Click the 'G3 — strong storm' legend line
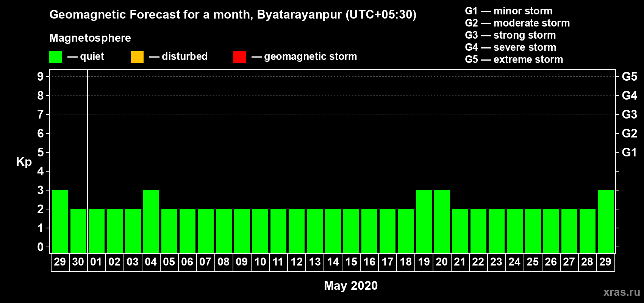The height and width of the screenshot is (303, 644). pos(510,35)
